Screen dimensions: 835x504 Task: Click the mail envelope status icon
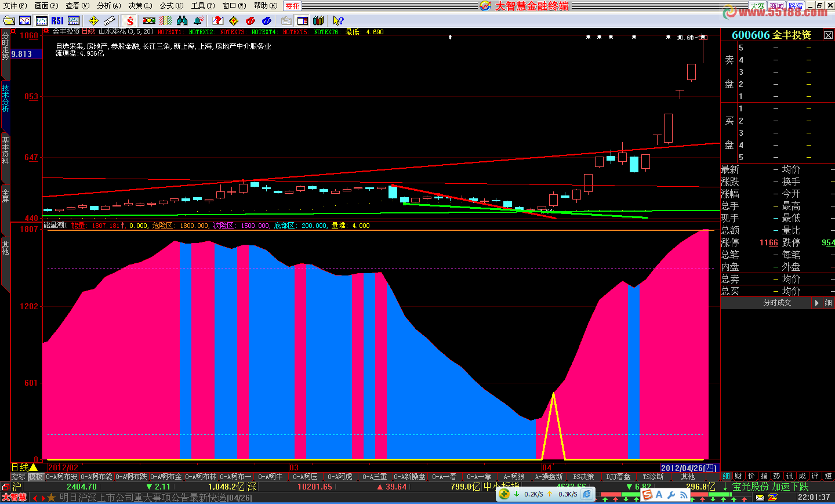pyautogui.click(x=760, y=498)
